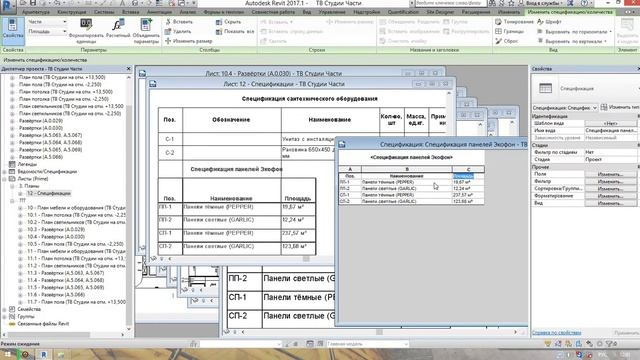
Task: Expand Ведомости/Спецификации tree node
Action: click(4, 172)
